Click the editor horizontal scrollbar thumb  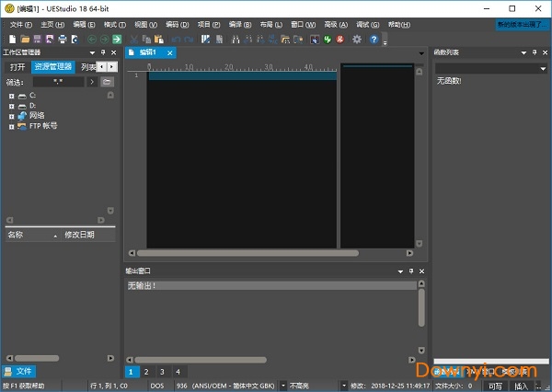(247, 253)
